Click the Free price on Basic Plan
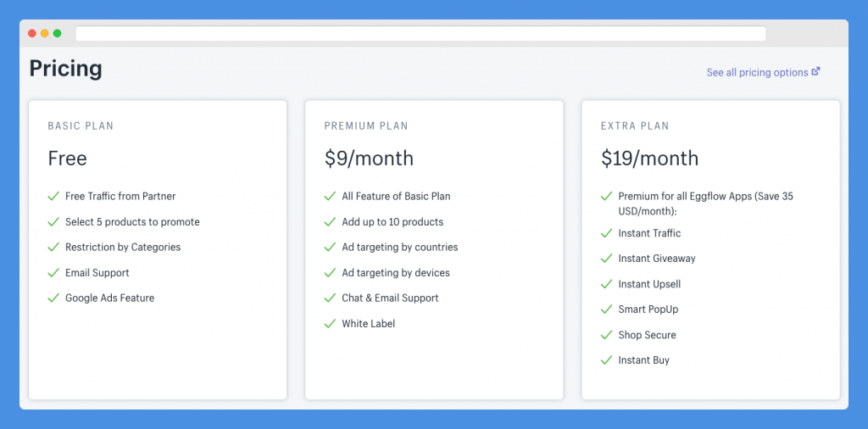 [x=68, y=159]
